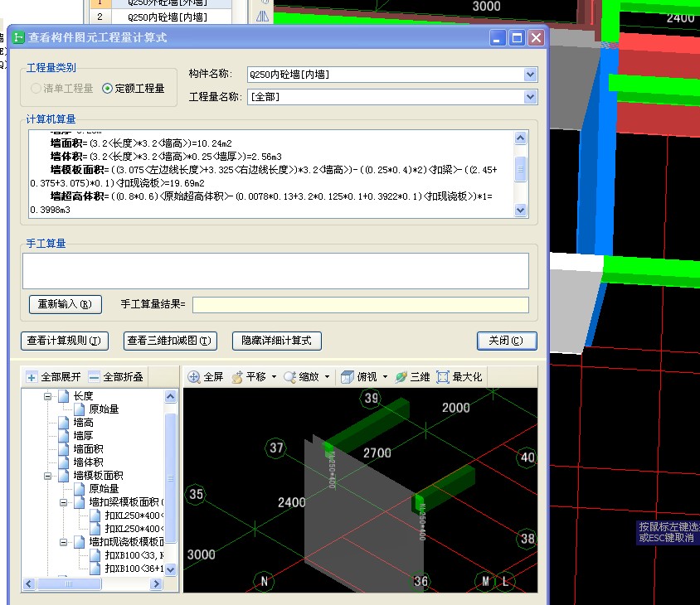The height and width of the screenshot is (605, 700).
Task: Collapse the 墙模板面积 tree node
Action: point(48,476)
